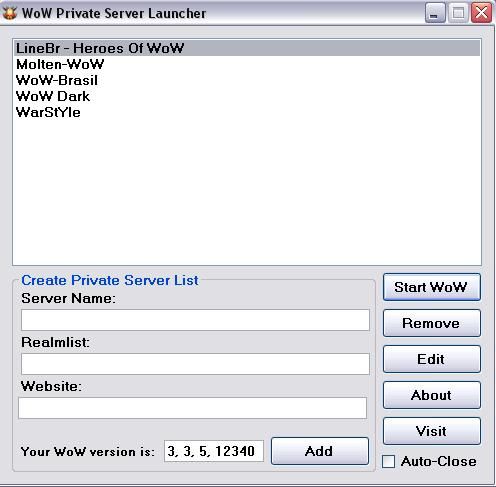The image size is (496, 487).
Task: Click into the Realmlist text field
Action: [x=195, y=364]
